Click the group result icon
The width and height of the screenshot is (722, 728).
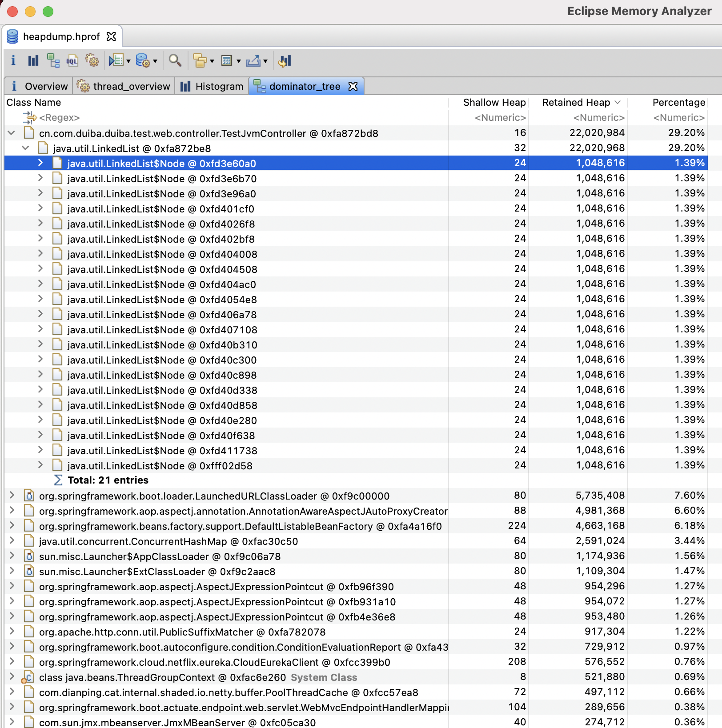coord(200,60)
